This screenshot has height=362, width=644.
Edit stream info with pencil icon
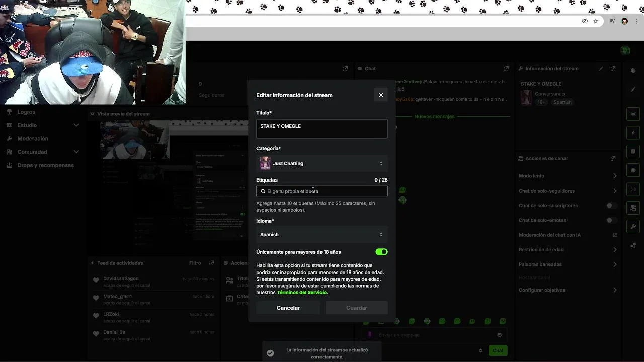coord(601,69)
